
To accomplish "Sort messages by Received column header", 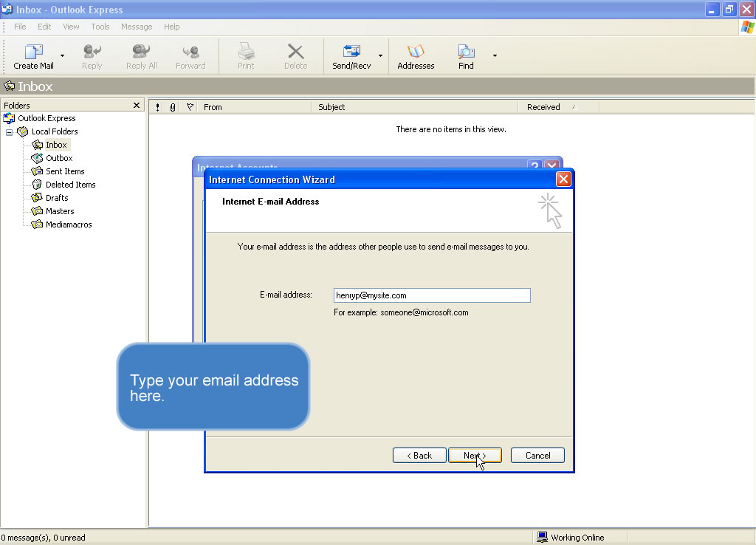I will pyautogui.click(x=543, y=107).
